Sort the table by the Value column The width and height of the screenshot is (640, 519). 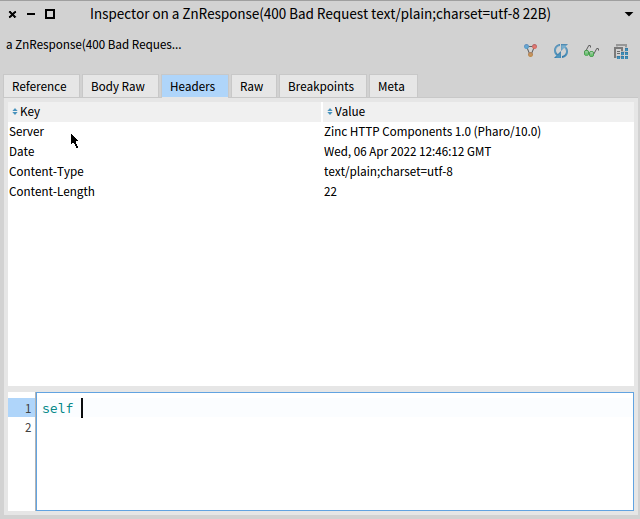click(x=478, y=111)
